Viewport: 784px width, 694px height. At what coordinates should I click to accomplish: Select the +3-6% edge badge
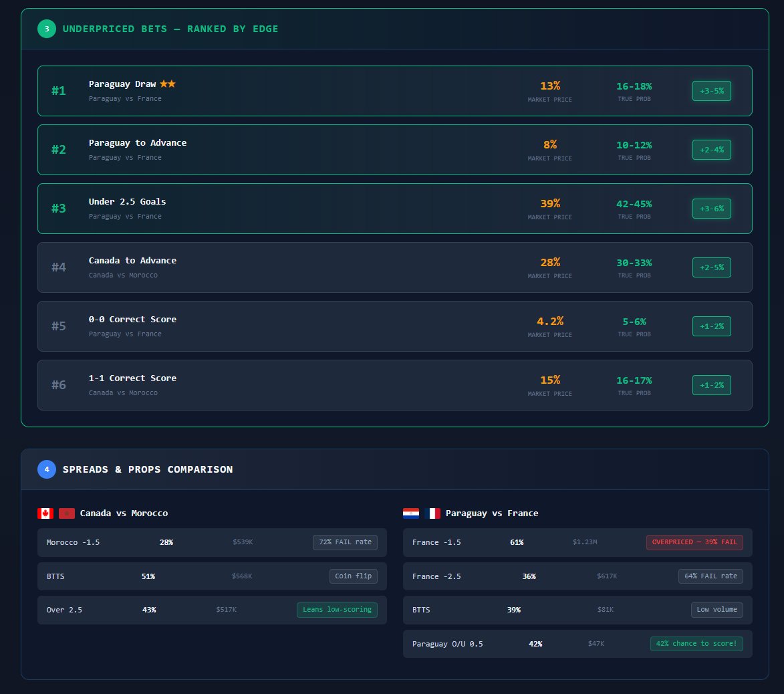712,209
